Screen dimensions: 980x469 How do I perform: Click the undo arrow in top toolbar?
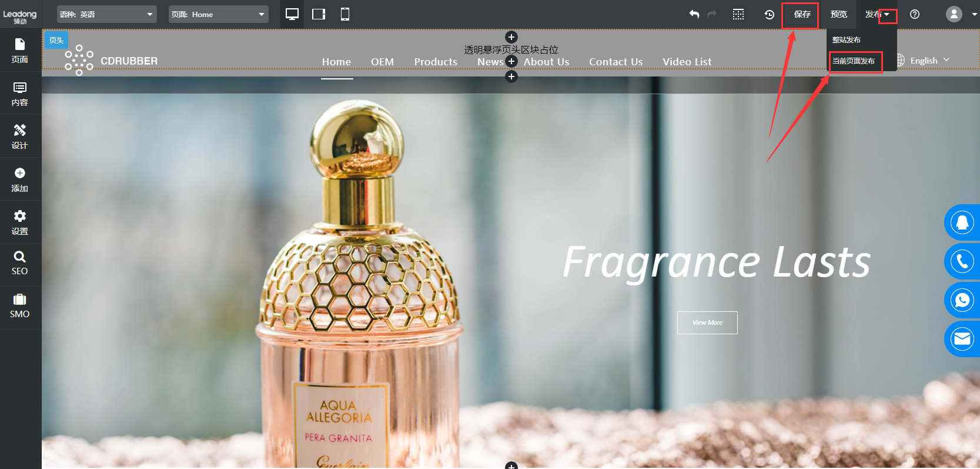694,14
